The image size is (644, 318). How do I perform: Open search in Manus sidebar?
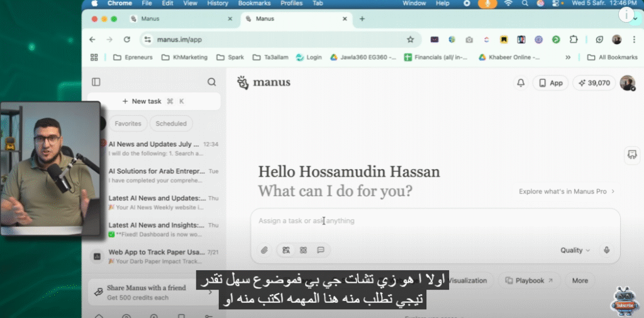click(211, 82)
